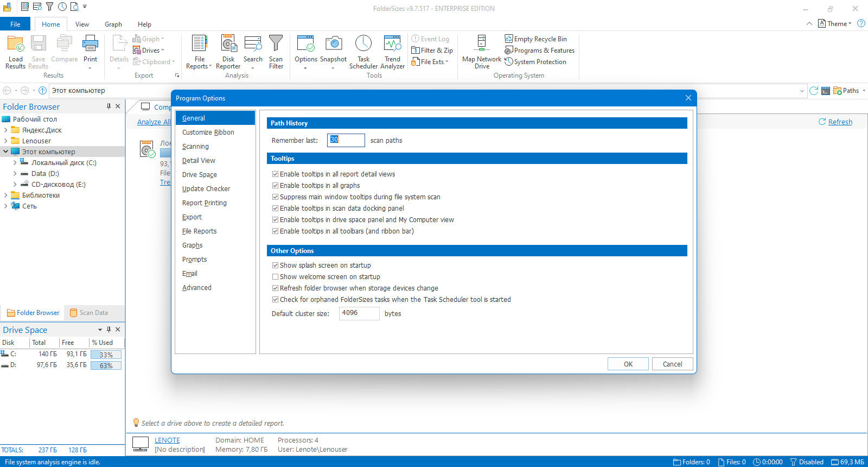Expand the Библиотеки tree node
868x467 pixels.
5,195
